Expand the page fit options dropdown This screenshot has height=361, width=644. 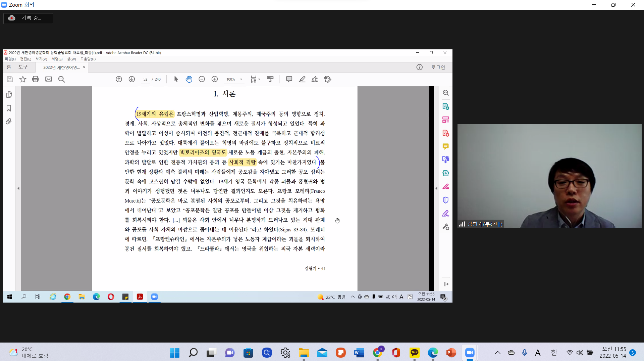coord(259,80)
